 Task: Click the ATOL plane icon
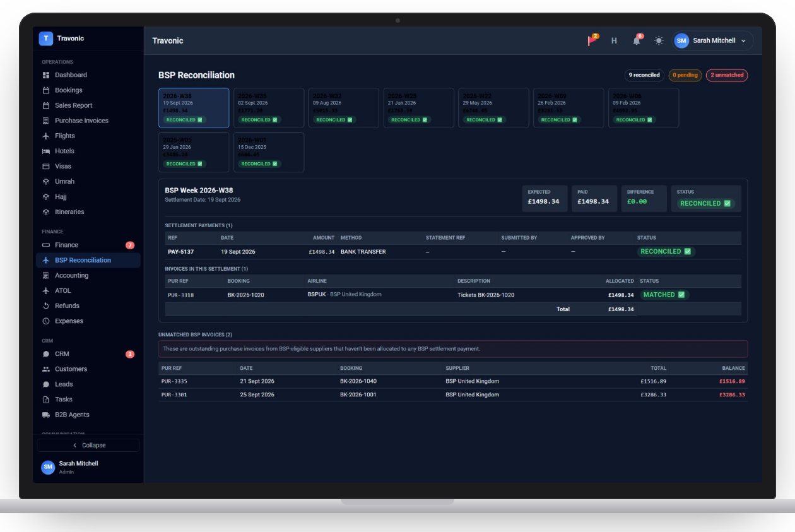click(45, 290)
